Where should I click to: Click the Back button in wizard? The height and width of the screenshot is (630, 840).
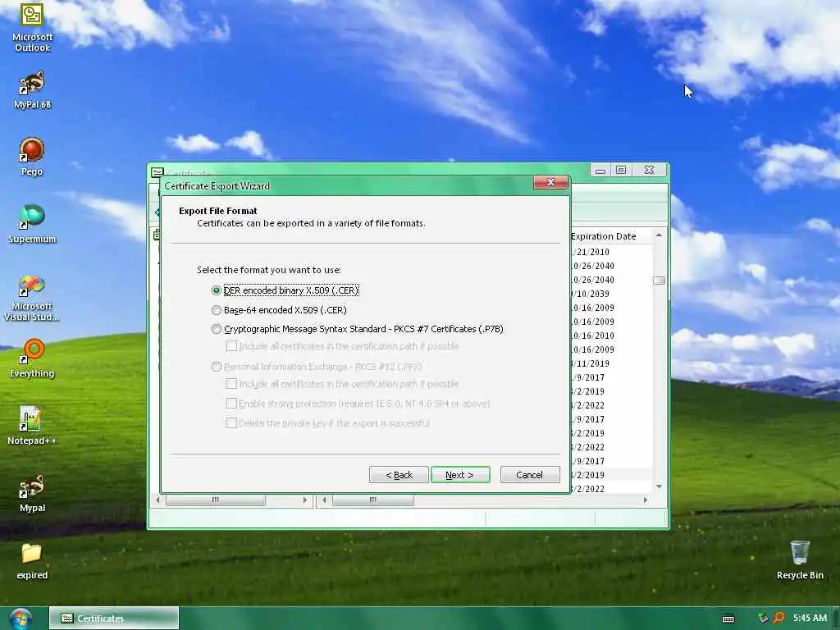coord(399,475)
